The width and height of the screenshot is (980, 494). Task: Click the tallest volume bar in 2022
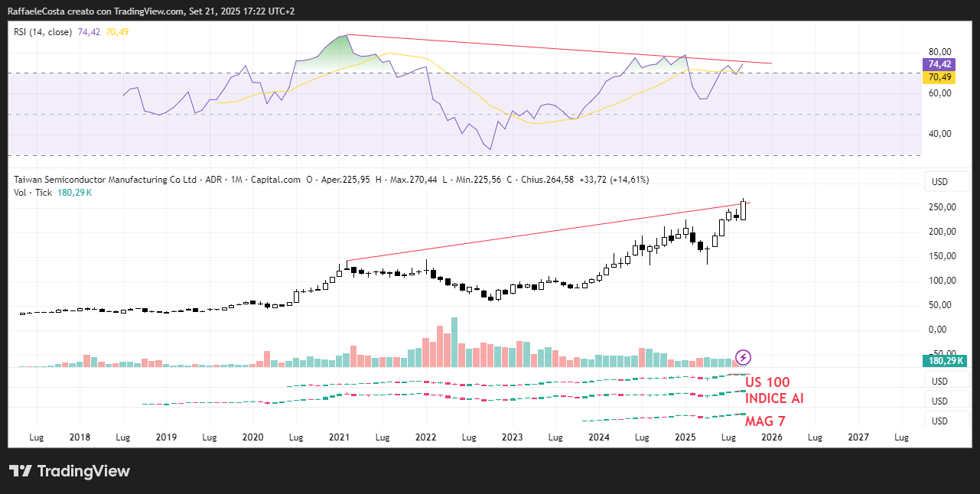[454, 342]
